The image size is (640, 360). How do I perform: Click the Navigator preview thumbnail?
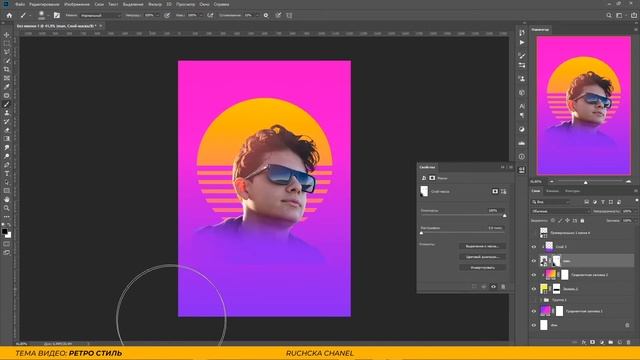(583, 106)
